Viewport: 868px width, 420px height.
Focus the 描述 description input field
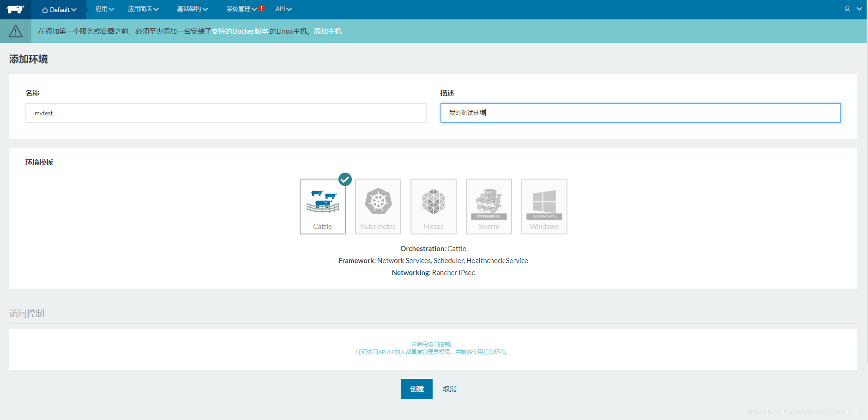click(640, 113)
